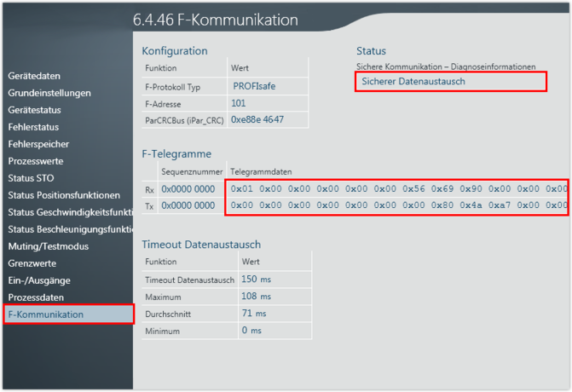Open the Ein-/Ausgänge page
572x392 pixels.
point(39,280)
